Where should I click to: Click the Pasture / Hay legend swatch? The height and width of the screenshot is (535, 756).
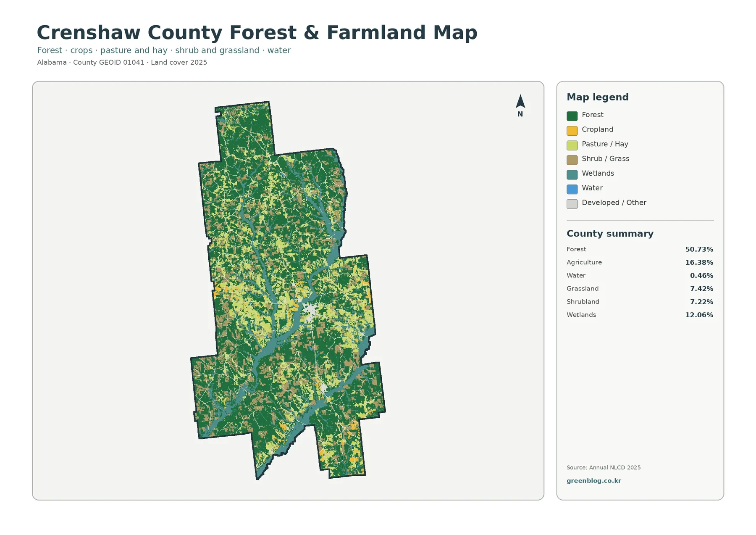572,145
